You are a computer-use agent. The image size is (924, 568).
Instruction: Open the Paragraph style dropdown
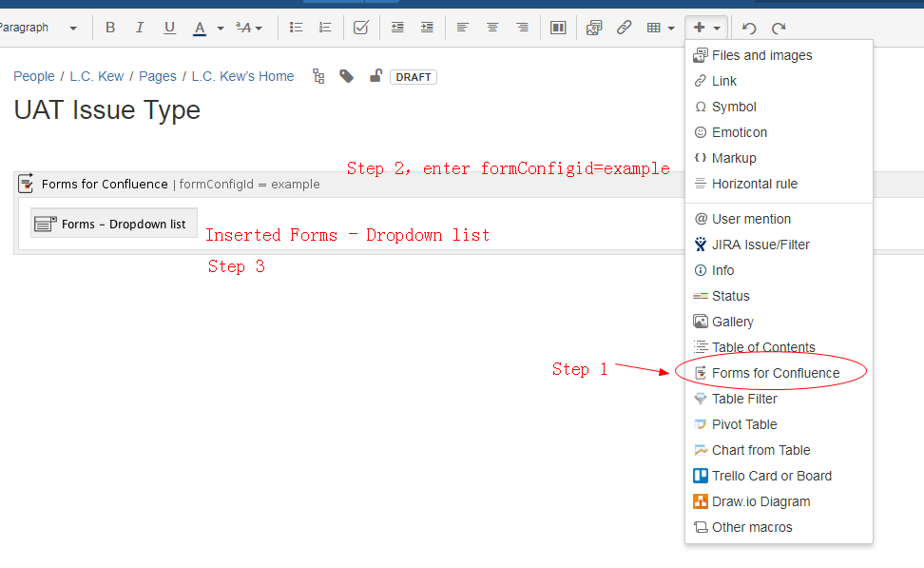(39, 28)
